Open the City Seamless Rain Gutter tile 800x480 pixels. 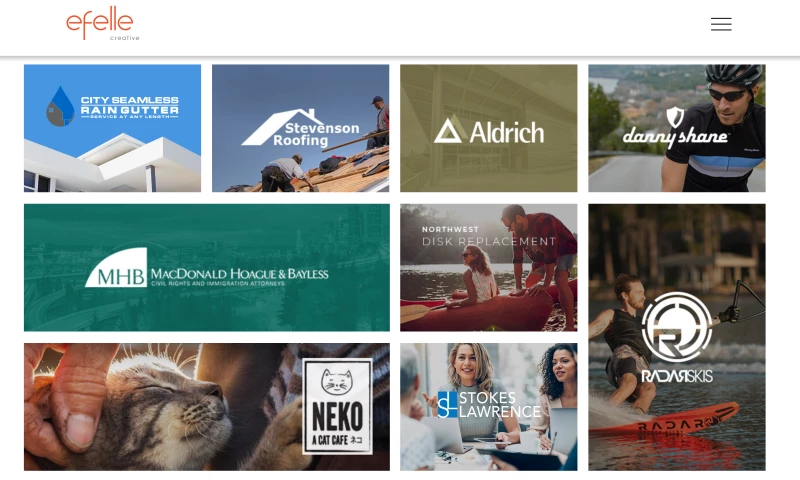[x=112, y=128]
